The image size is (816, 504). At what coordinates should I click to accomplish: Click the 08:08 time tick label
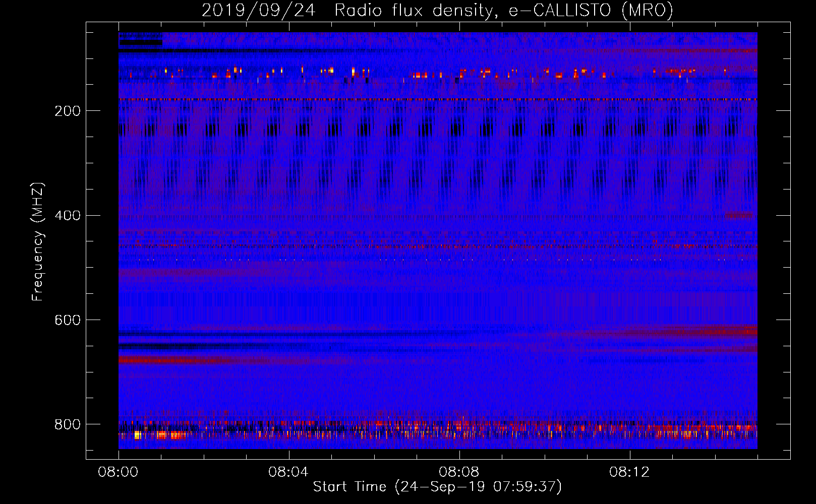(459, 472)
